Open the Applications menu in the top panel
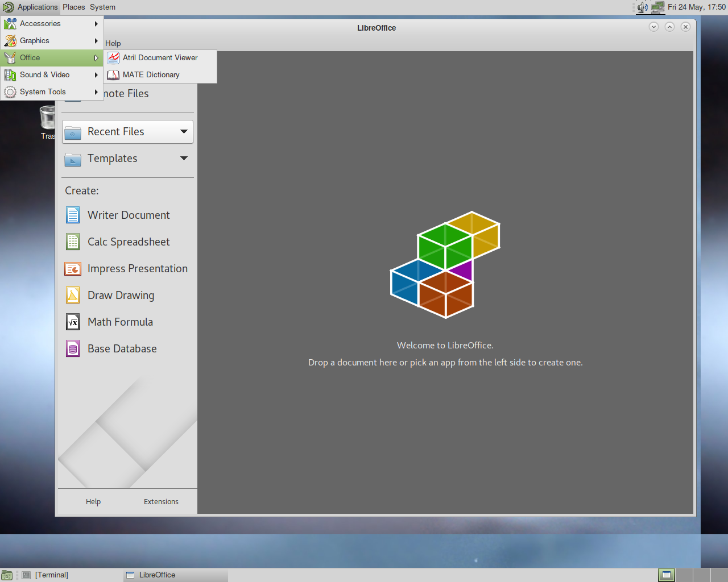Image resolution: width=728 pixels, height=582 pixels. click(31, 7)
